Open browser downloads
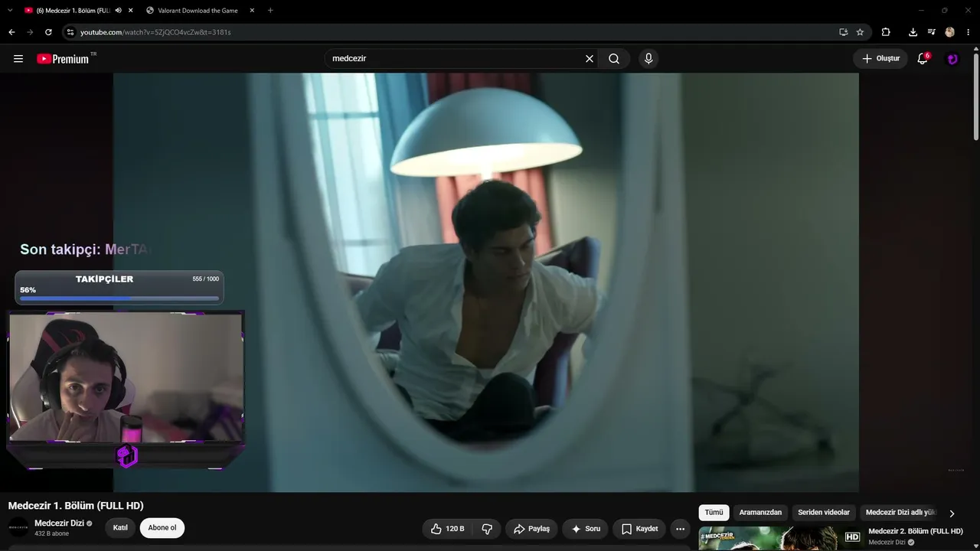Viewport: 980px width, 551px height. (913, 32)
